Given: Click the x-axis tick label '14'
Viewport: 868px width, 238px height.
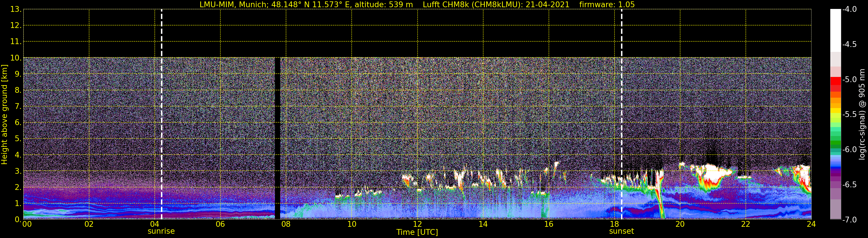Looking at the screenshot, I should pos(483,224).
